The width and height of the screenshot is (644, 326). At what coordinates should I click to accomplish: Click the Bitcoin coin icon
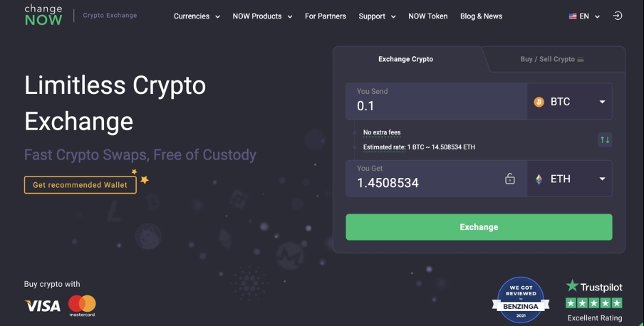[539, 102]
